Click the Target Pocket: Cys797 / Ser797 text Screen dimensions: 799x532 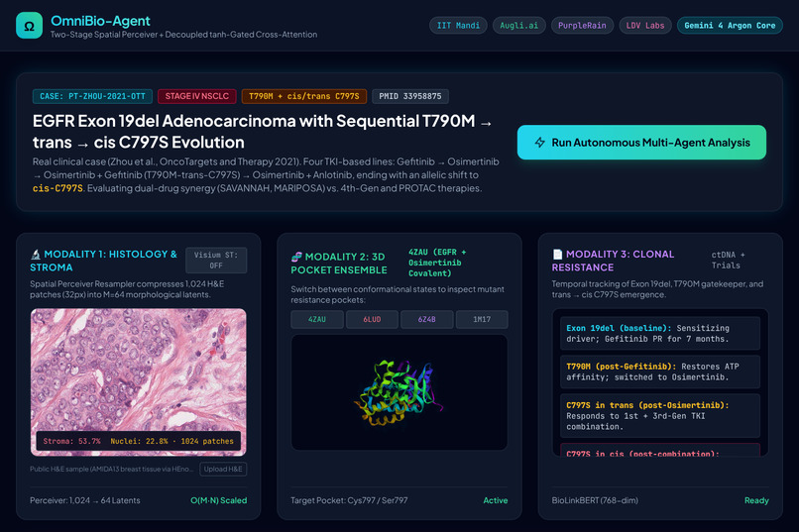pos(349,500)
